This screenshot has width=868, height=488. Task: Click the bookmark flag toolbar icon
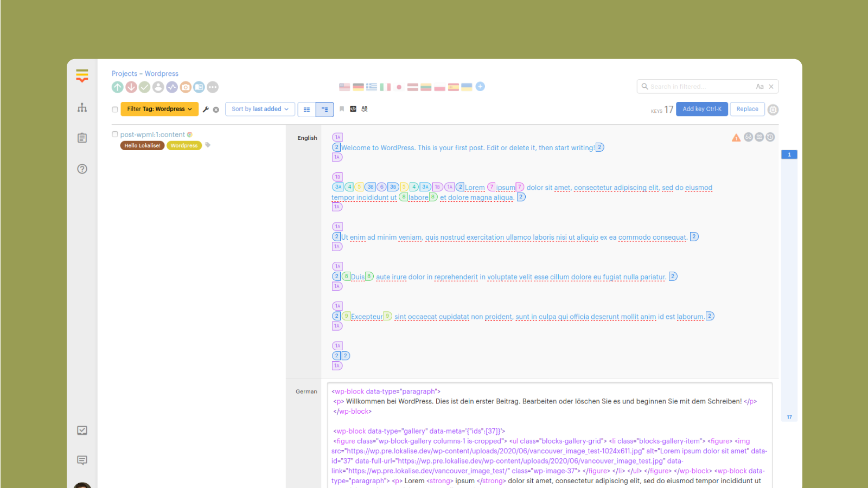[x=342, y=109]
